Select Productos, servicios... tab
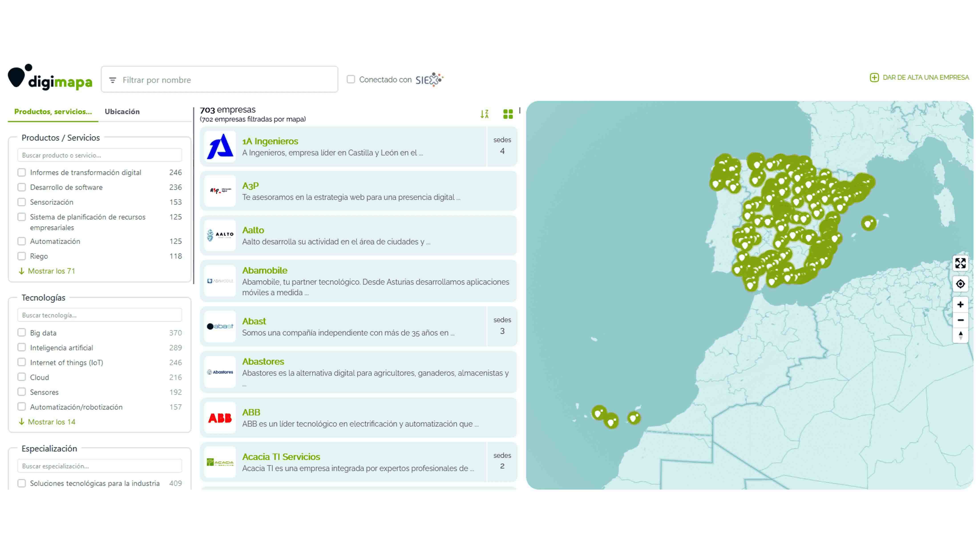This screenshot has height=552, width=980. point(53,112)
